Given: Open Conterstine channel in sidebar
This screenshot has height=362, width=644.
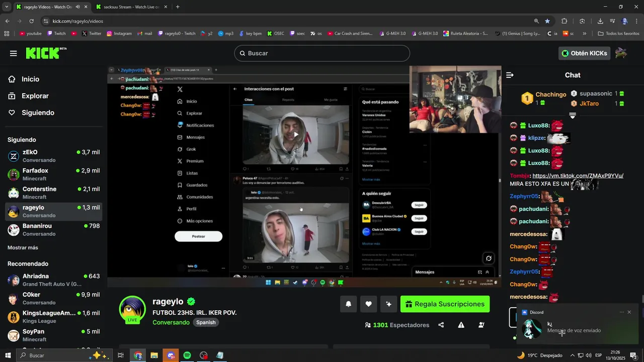Looking at the screenshot, I should 54,193.
